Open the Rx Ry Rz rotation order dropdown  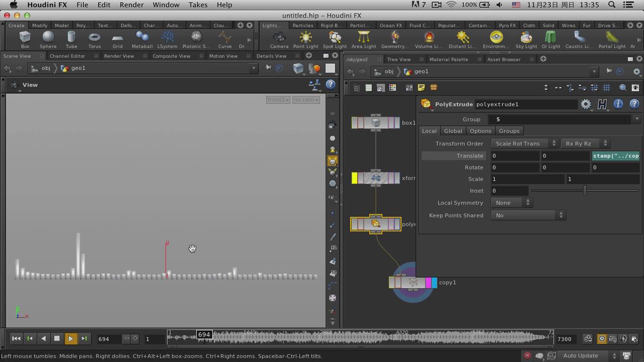(x=586, y=143)
